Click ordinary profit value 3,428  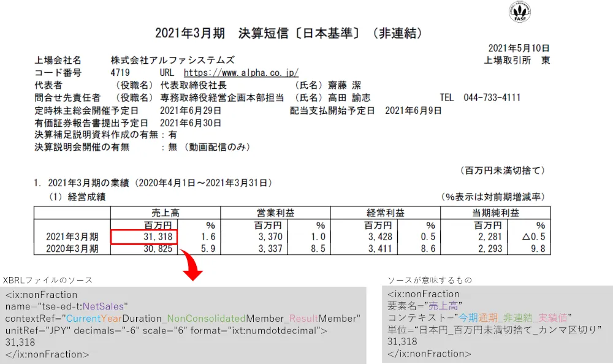(x=380, y=237)
